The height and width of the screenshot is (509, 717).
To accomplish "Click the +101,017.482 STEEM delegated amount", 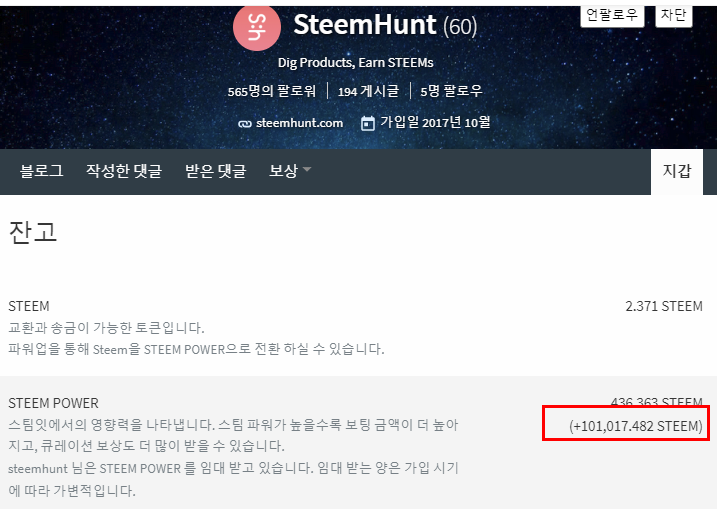I will point(636,427).
